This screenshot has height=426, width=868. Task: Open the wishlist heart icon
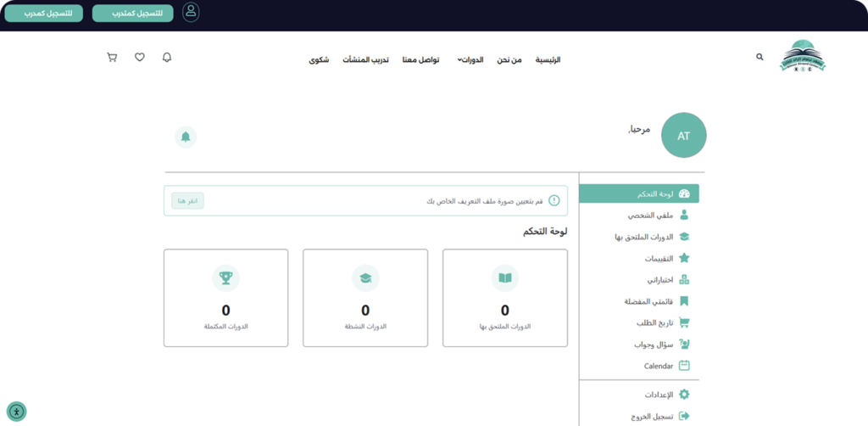(x=140, y=58)
